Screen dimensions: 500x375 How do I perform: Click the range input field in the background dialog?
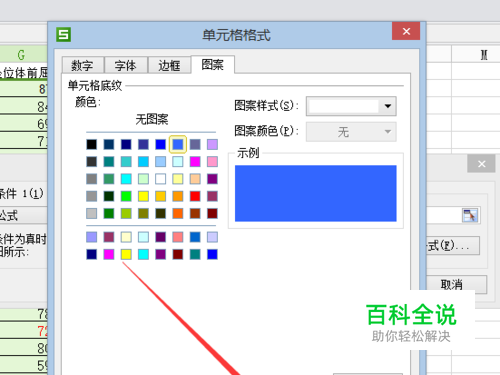tap(443, 215)
